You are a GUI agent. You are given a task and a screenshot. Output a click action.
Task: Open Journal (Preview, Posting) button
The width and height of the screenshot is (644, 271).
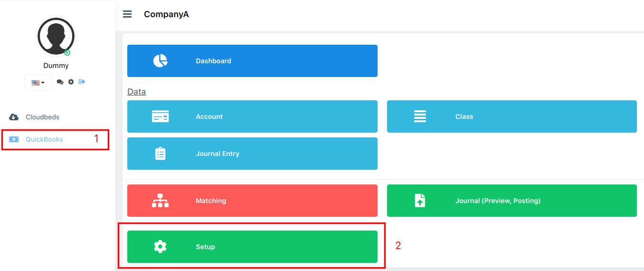pyautogui.click(x=512, y=201)
